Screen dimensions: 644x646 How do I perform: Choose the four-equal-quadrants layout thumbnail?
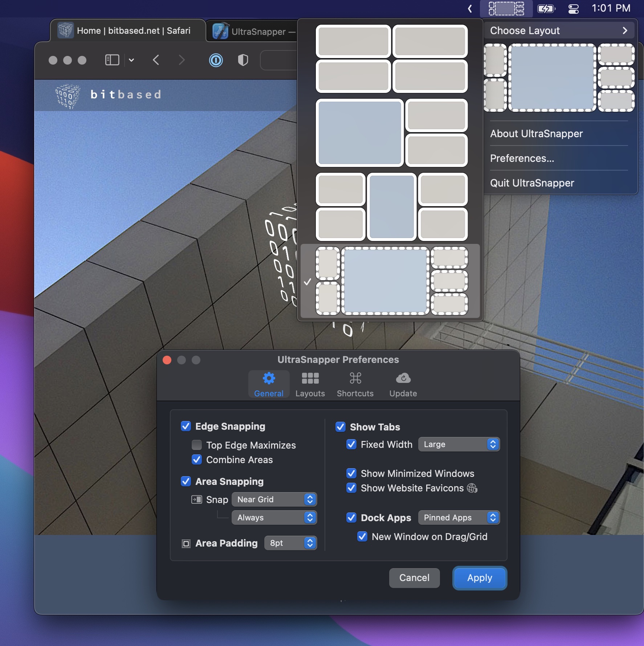coord(391,59)
